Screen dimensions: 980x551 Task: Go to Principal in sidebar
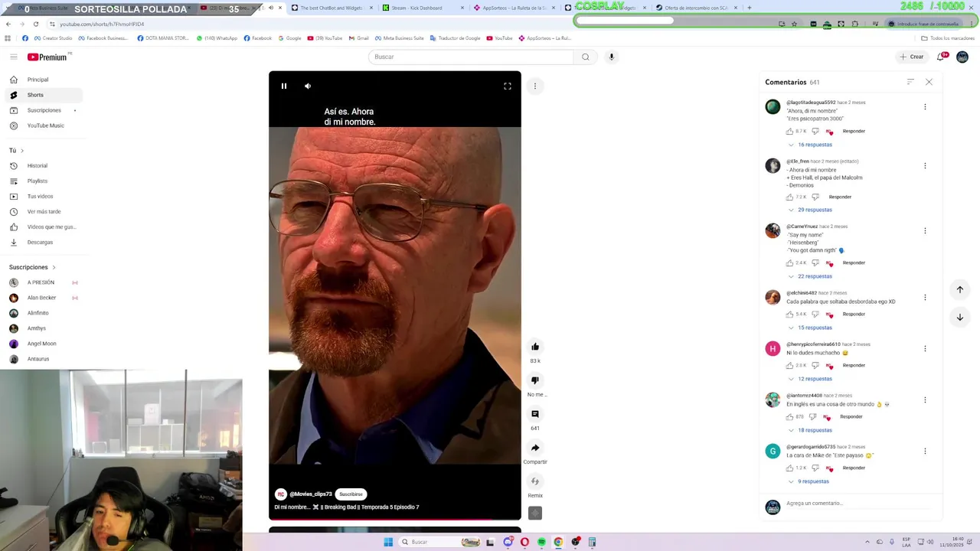pyautogui.click(x=44, y=80)
